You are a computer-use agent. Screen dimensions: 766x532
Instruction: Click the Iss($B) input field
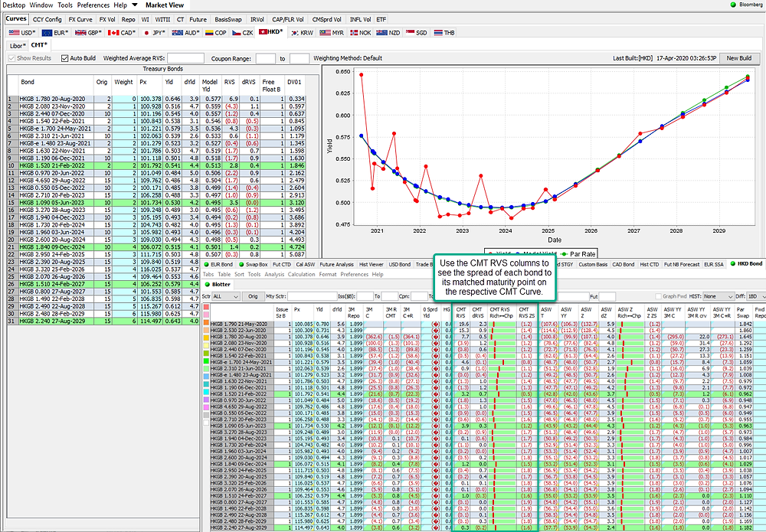[x=365, y=296]
